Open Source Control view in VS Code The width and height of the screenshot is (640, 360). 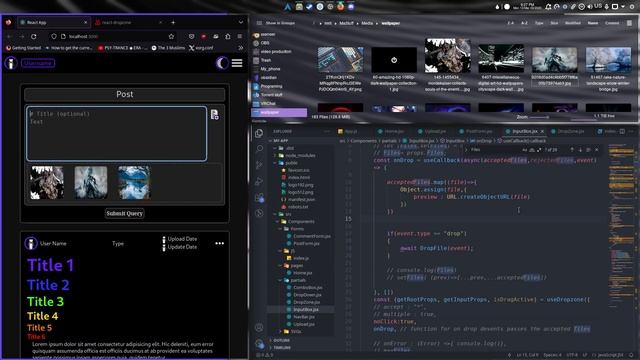pos(259,165)
